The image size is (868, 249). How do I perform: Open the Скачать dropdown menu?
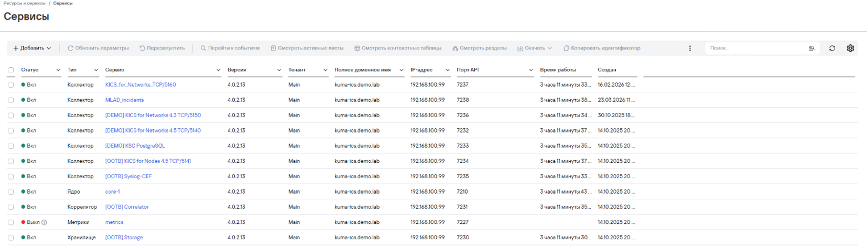[535, 48]
